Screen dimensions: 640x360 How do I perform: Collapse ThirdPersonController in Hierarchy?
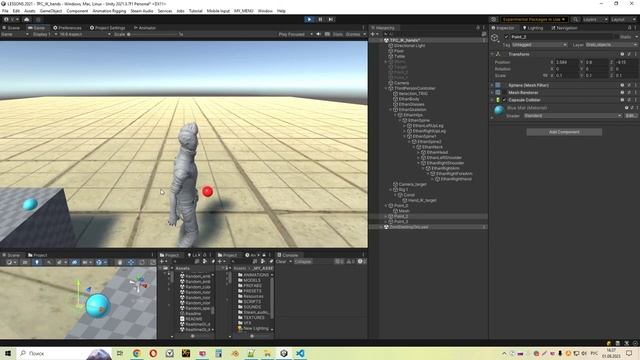(x=386, y=88)
